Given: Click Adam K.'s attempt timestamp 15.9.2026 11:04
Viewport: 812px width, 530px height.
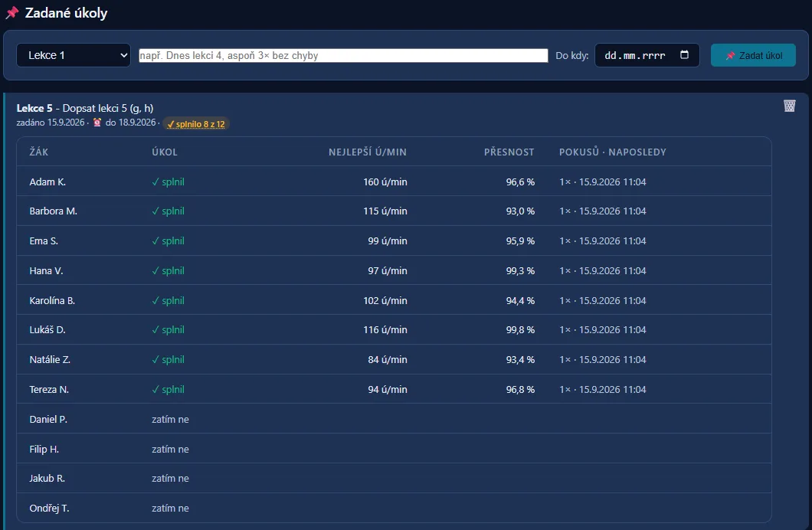Looking at the screenshot, I should [613, 182].
